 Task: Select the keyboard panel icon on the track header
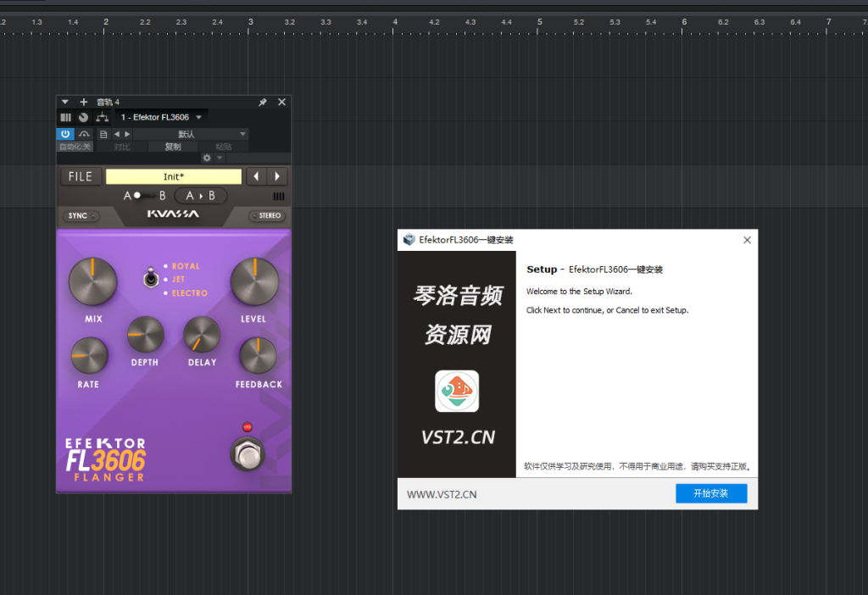pyautogui.click(x=65, y=117)
